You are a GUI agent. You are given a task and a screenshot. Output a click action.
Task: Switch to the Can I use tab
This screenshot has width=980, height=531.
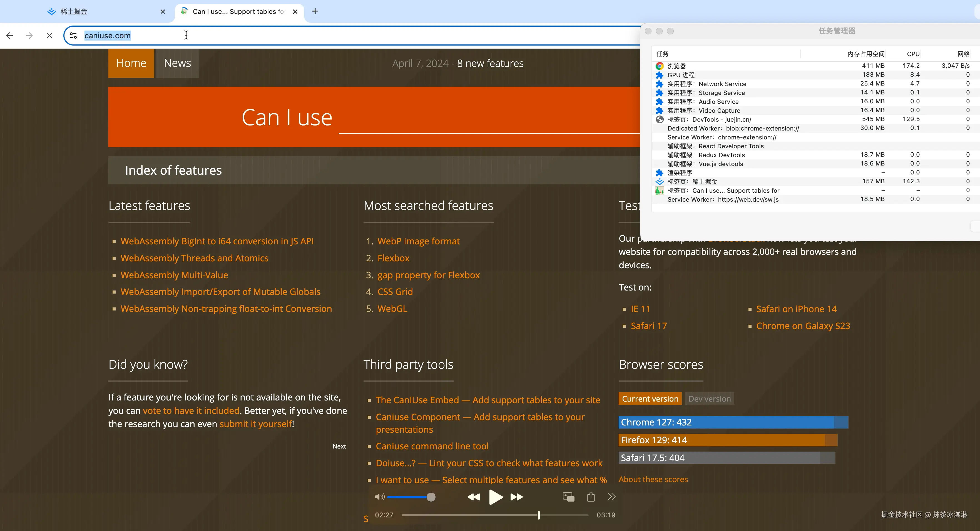240,12
